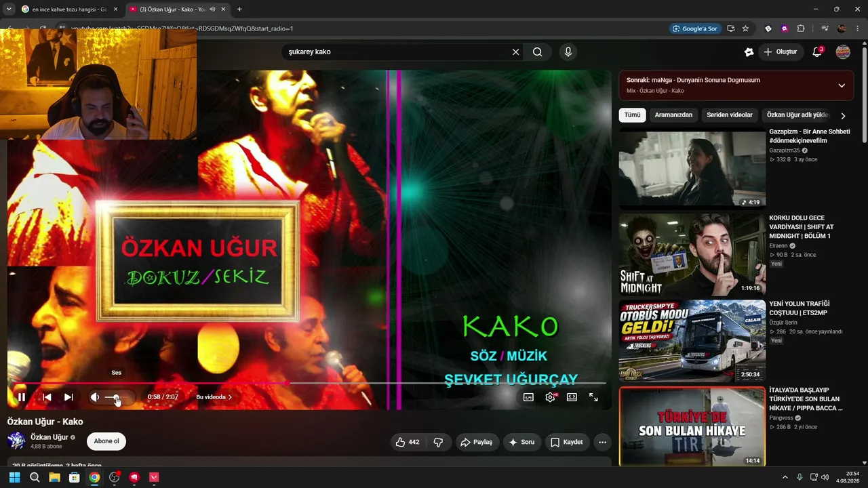This screenshot has height=488, width=868.
Task: Skip to the next video in the player
Action: coord(68,397)
